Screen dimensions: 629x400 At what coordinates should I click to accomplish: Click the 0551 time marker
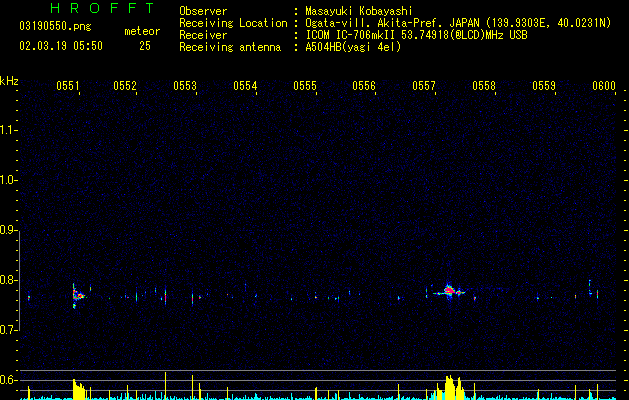pyautogui.click(x=67, y=86)
